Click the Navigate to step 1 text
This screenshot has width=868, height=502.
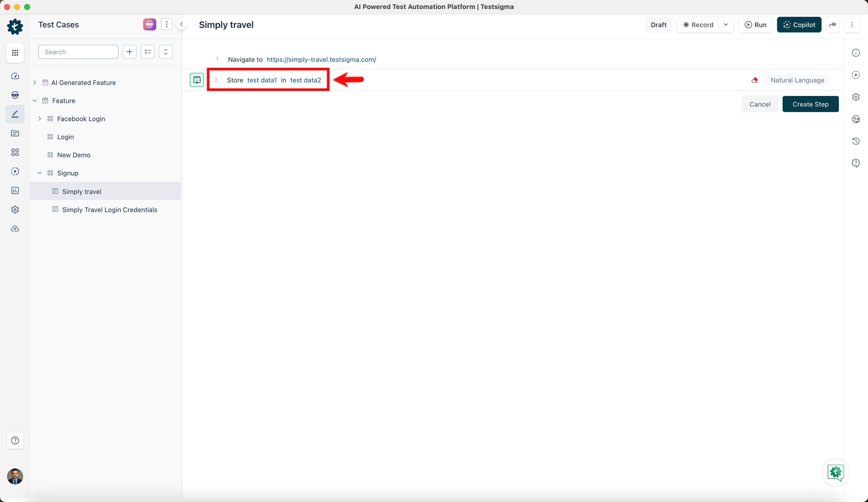[x=245, y=60]
